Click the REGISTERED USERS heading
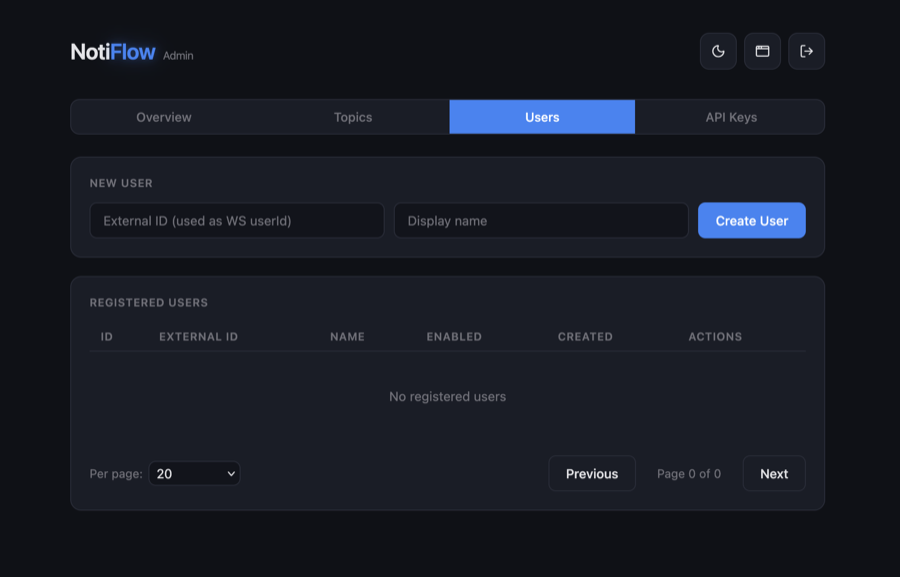 pyautogui.click(x=149, y=303)
